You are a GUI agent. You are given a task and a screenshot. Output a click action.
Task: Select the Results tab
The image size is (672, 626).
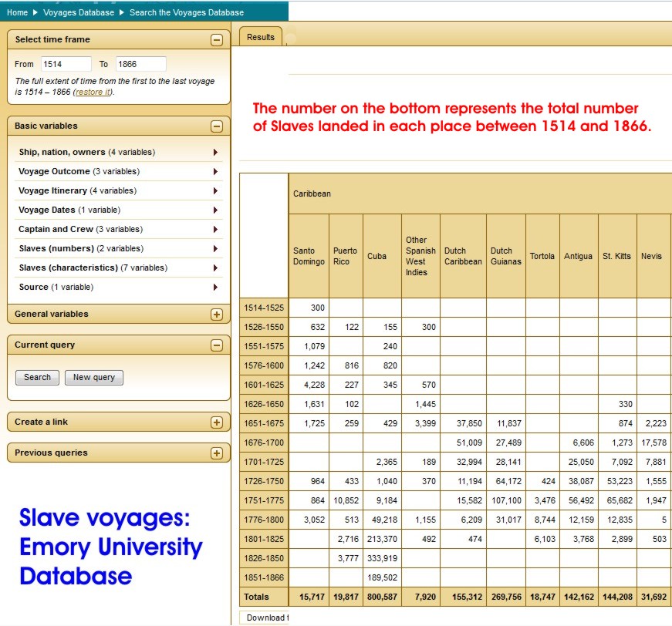(261, 37)
